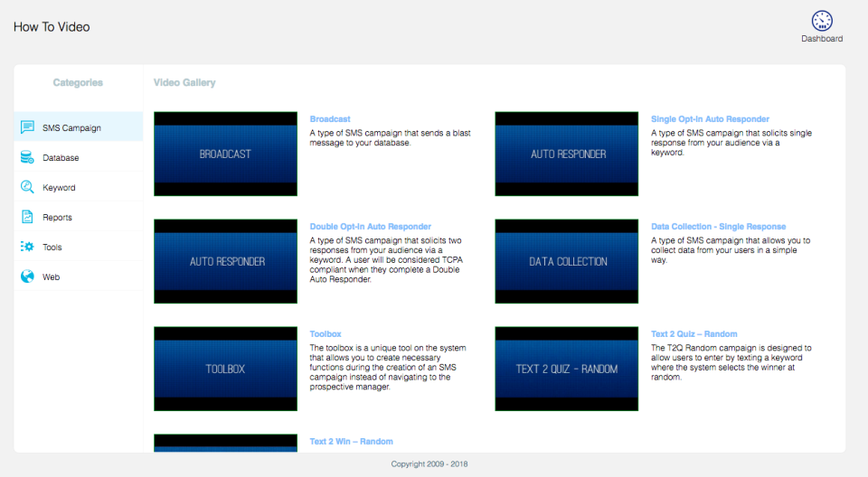
Task: Open the Toolbox video title link
Action: tap(325, 333)
